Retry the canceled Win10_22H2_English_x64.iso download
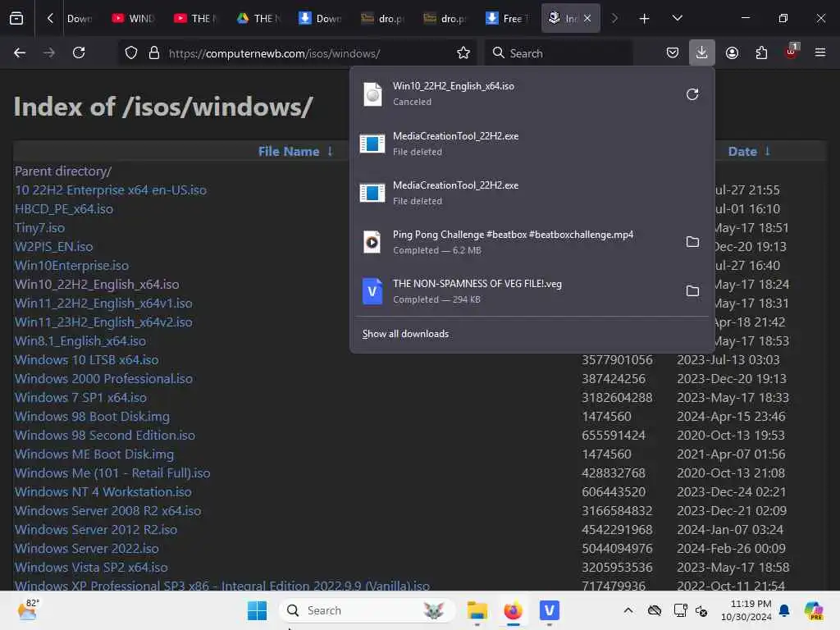The width and height of the screenshot is (840, 630). [692, 94]
